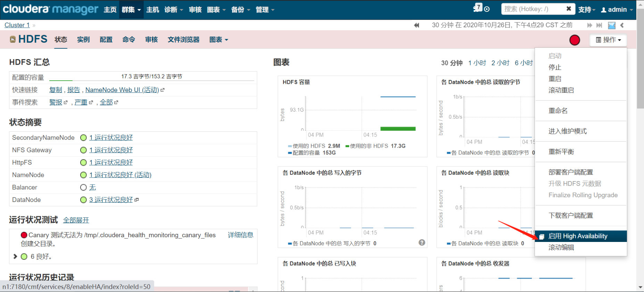Click into the 搜索 (Hotkey: /) search field
Screen dimensions: 644x292
(x=533, y=9)
